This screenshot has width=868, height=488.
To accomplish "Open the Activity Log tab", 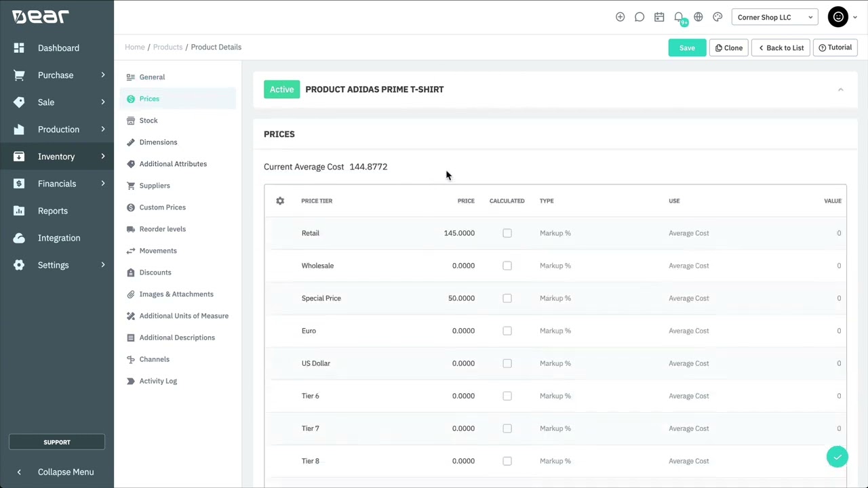I will pos(178,381).
